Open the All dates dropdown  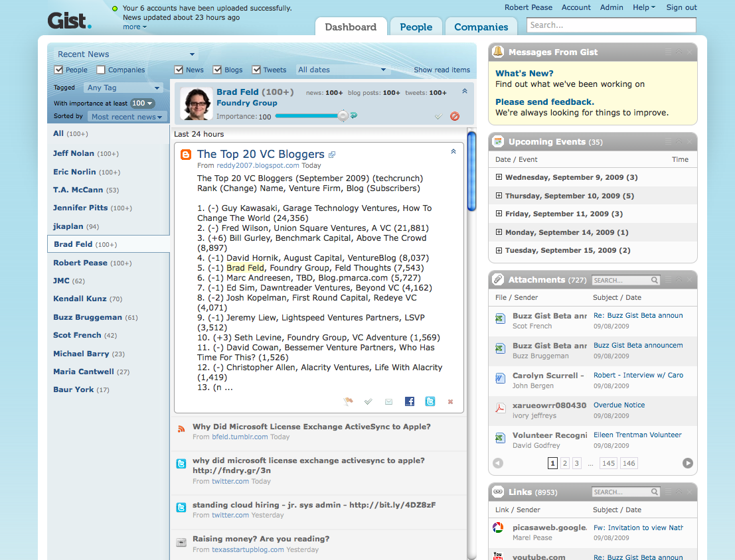coord(342,70)
